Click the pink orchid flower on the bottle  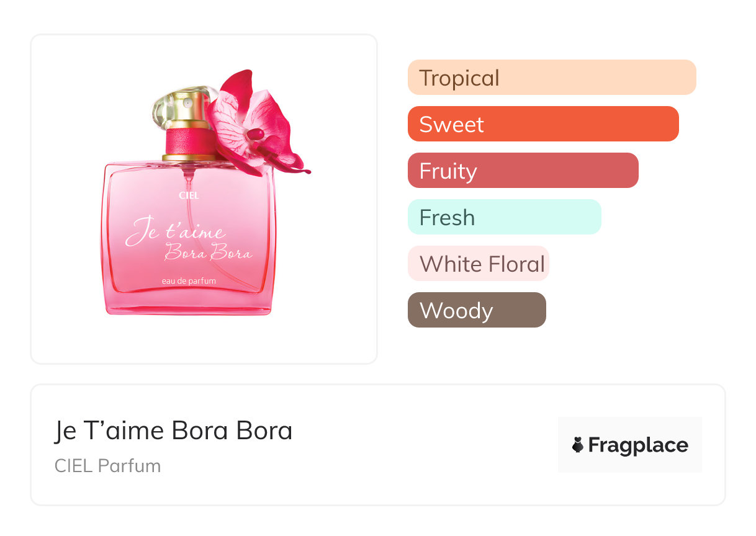tap(254, 124)
